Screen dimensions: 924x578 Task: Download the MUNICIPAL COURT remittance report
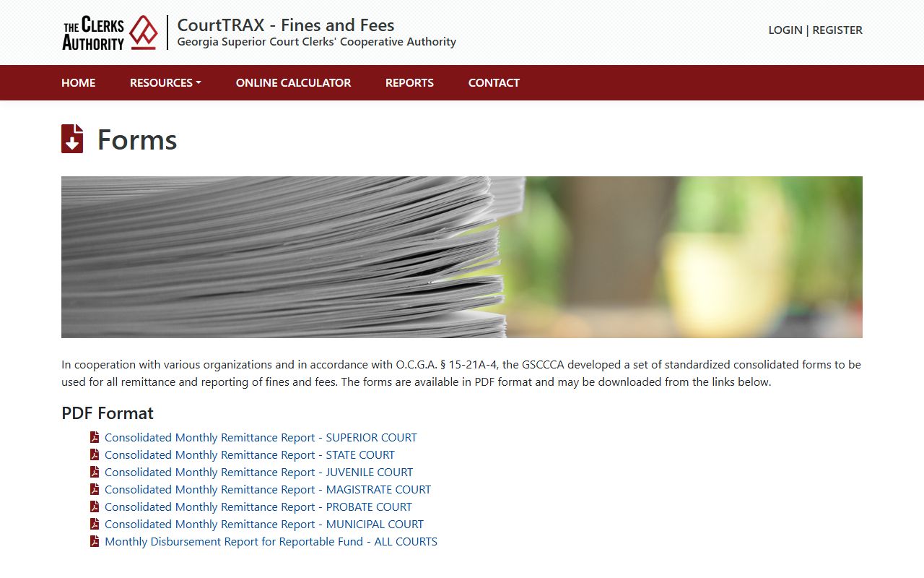point(264,524)
